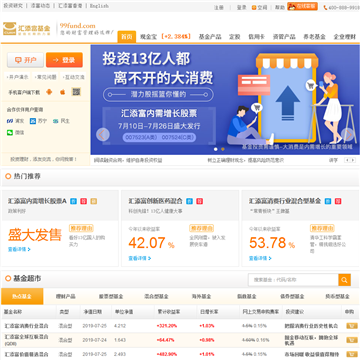
Task: Select the 热点基金 tab
Action: pos(22,296)
